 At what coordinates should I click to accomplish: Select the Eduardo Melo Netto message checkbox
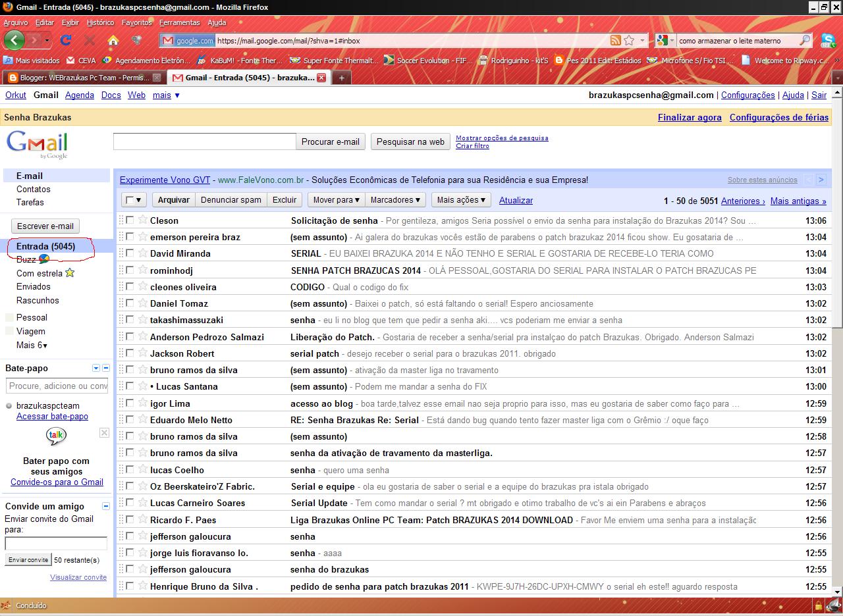point(130,419)
